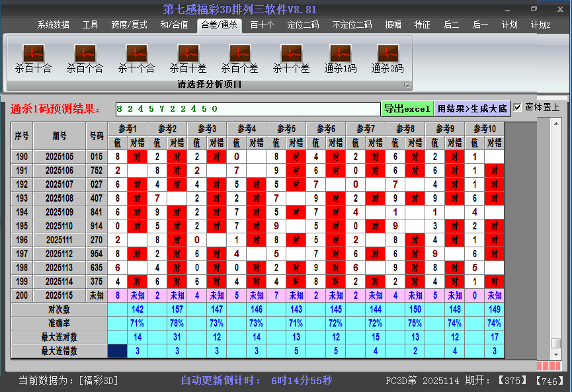This screenshot has width=572, height=392.
Task: Select the 杀十个差 analysis icon
Action: (291, 59)
